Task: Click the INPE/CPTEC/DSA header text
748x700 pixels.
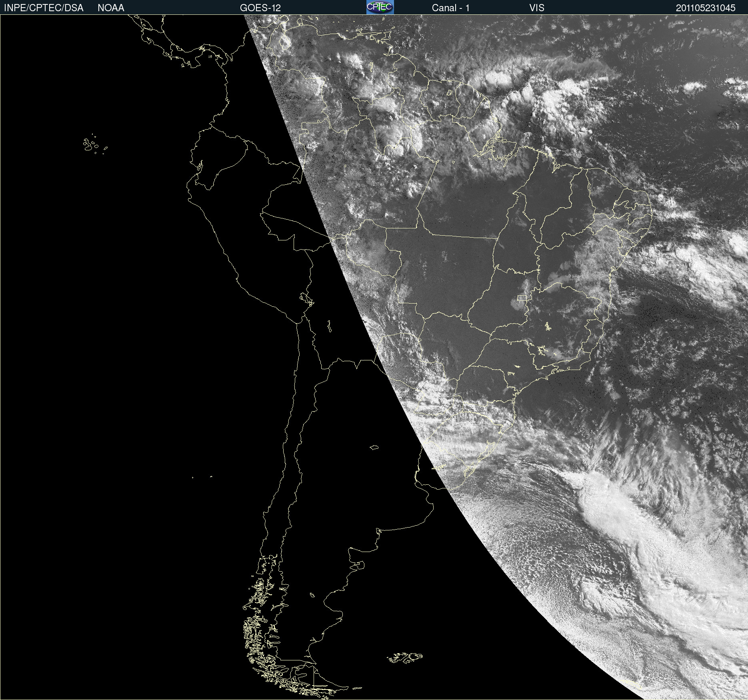Action: [44, 8]
